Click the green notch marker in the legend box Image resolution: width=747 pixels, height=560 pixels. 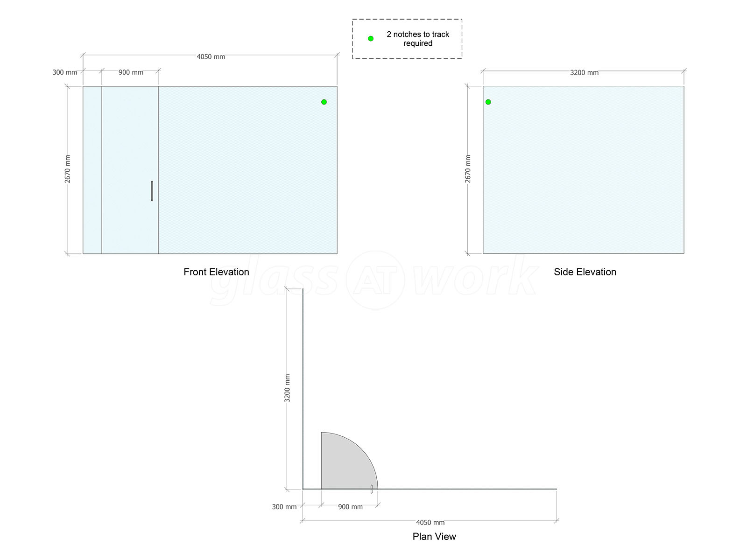(371, 39)
